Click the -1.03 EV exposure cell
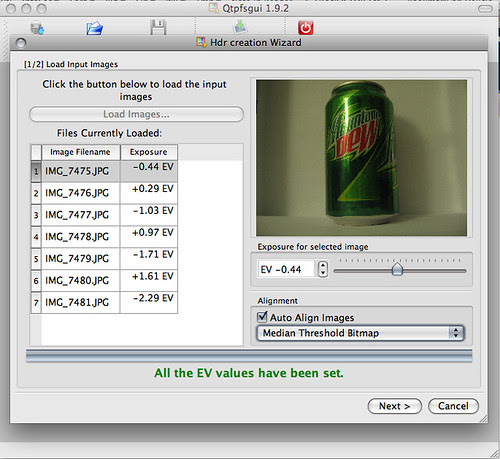The width and height of the screenshot is (500, 459). [x=149, y=215]
